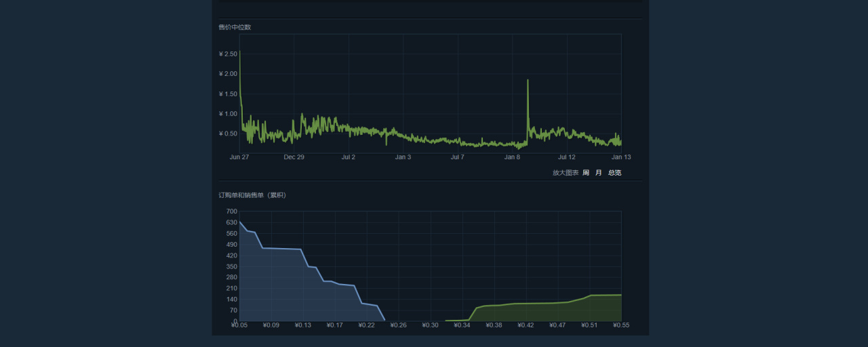Click the ¥ 2.50 y-axis label

click(x=228, y=54)
